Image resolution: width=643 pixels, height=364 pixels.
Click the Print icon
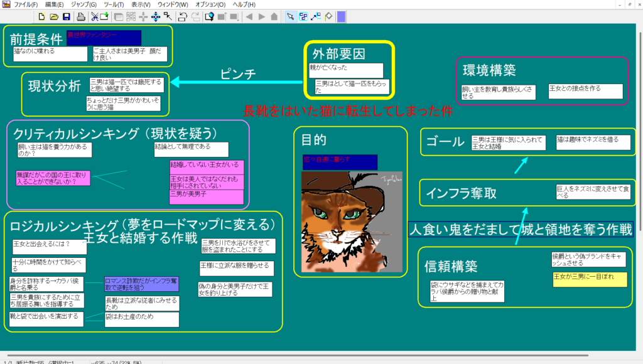tap(80, 16)
